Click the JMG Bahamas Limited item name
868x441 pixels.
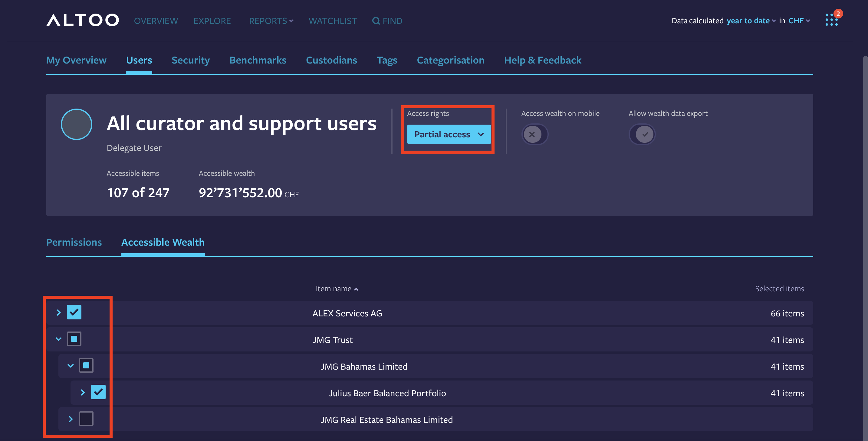pos(364,366)
